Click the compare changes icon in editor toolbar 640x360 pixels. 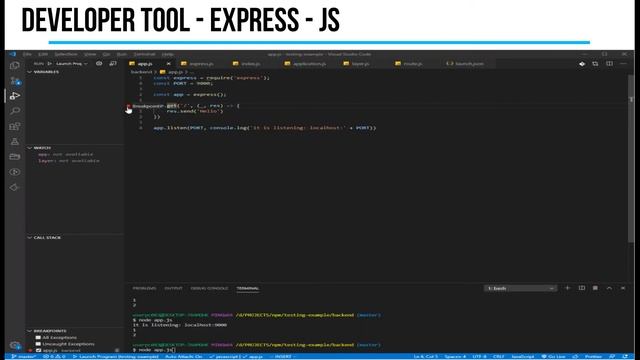595,64
